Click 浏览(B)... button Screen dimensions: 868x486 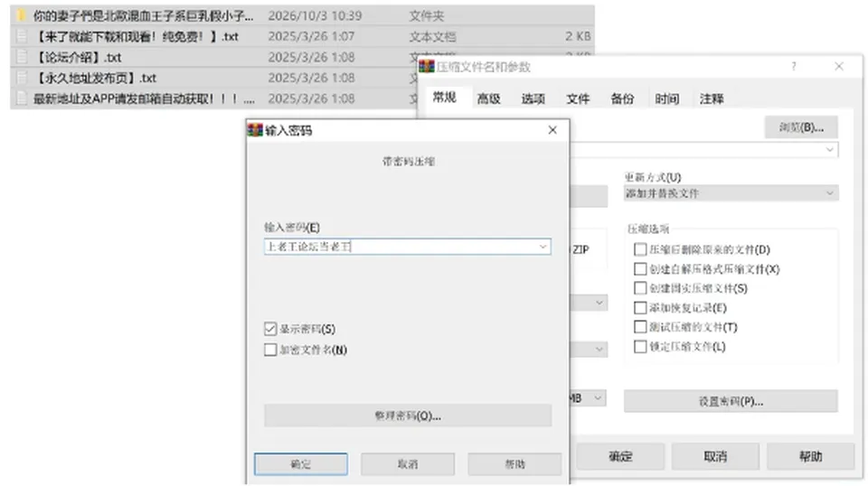(x=801, y=127)
